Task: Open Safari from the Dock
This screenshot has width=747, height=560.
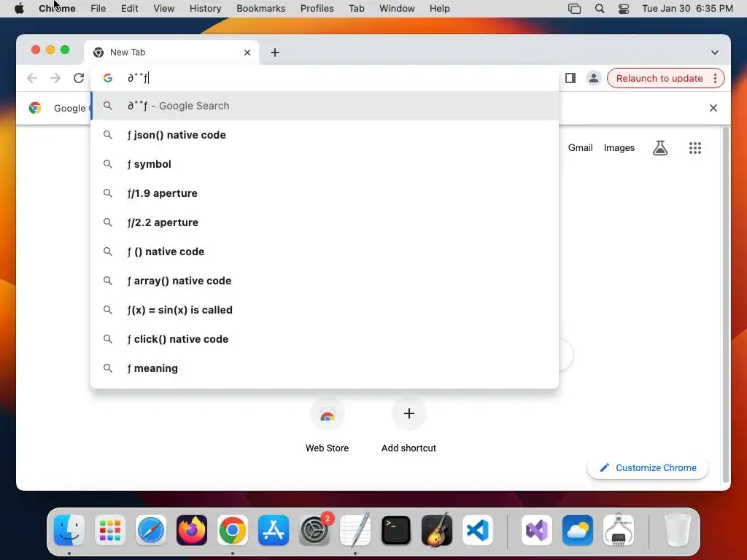Action: 151,530
